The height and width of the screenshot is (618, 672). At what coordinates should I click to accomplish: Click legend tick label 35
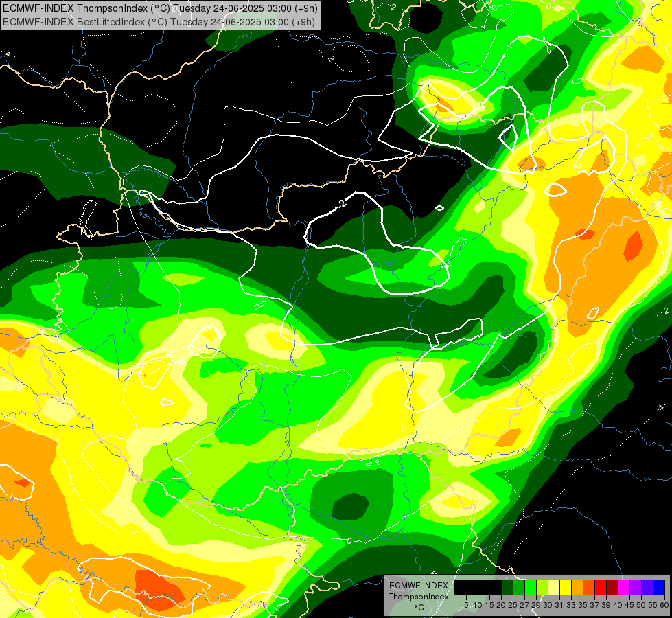click(583, 605)
